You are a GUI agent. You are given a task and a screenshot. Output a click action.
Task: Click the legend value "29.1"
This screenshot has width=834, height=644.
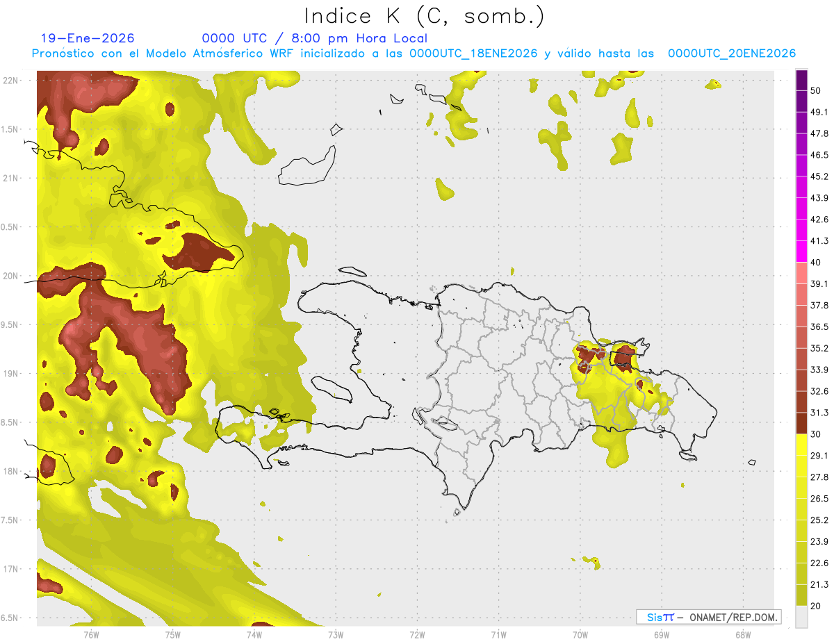click(x=819, y=456)
